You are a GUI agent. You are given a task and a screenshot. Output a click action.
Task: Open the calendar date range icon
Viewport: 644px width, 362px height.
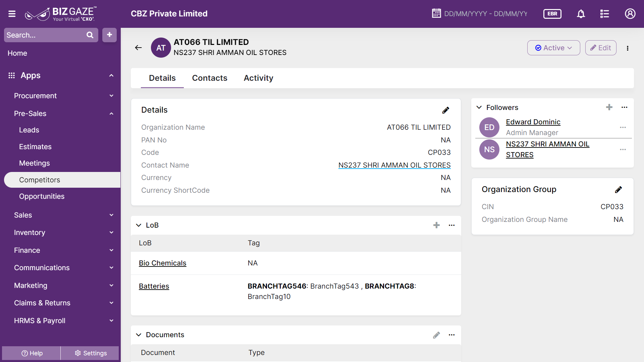(436, 13)
